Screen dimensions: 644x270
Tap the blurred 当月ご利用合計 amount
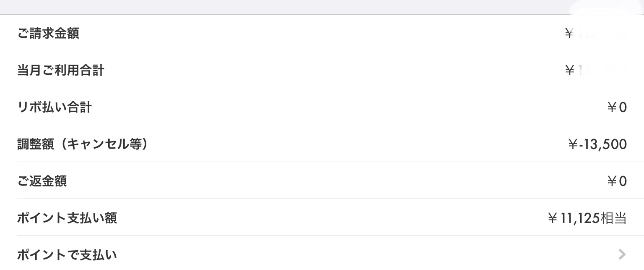point(602,70)
